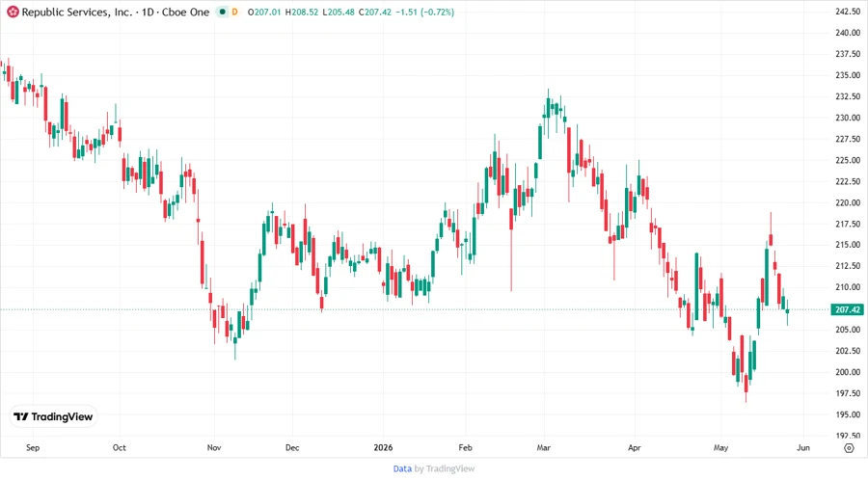This screenshot has width=868, height=480.
Task: Click the 215.00 price scale label
Action: point(848,245)
